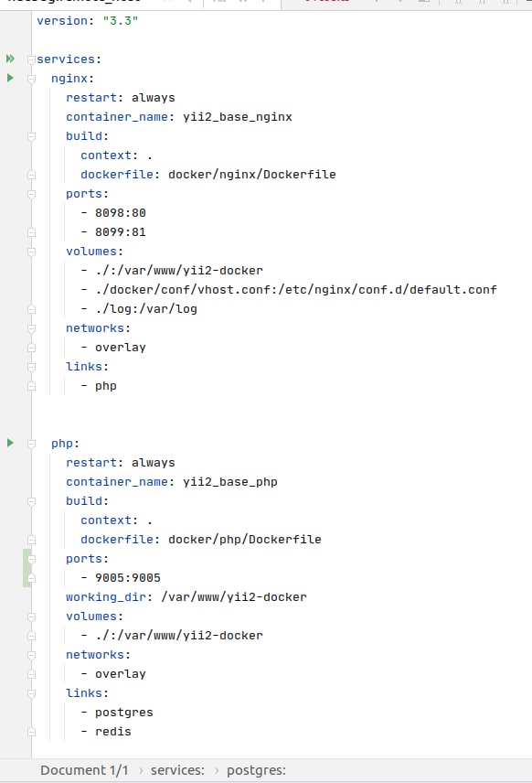Fold the nginx volumes section

pos(31,252)
